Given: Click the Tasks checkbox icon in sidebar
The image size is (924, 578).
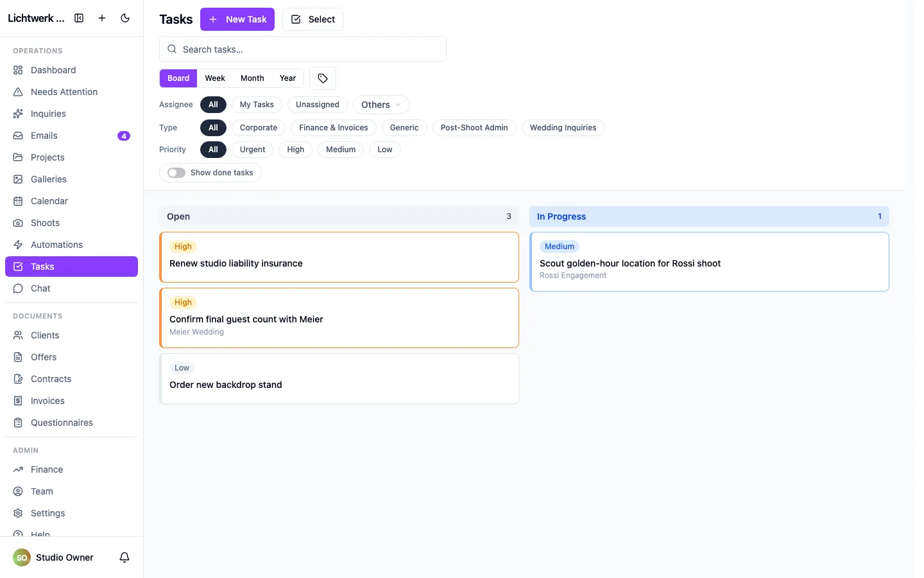Looking at the screenshot, I should pyautogui.click(x=18, y=267).
